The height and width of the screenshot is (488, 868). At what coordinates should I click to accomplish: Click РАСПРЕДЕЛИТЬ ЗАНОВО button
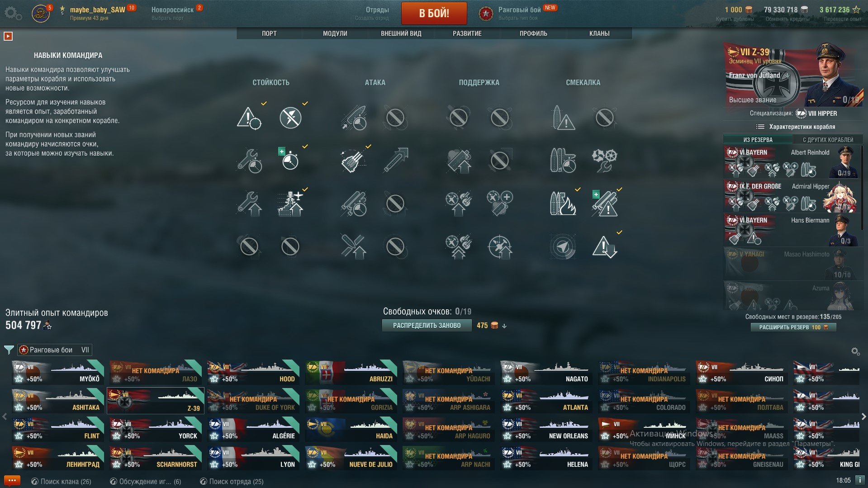click(427, 326)
